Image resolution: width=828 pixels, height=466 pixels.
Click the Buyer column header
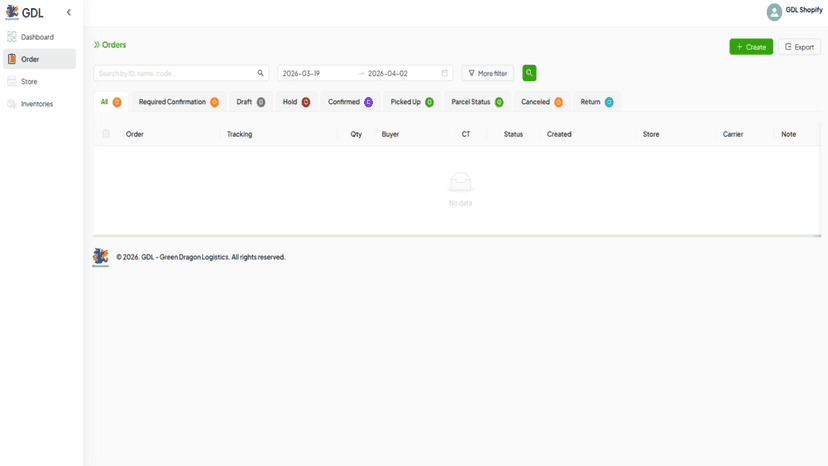pyautogui.click(x=390, y=134)
